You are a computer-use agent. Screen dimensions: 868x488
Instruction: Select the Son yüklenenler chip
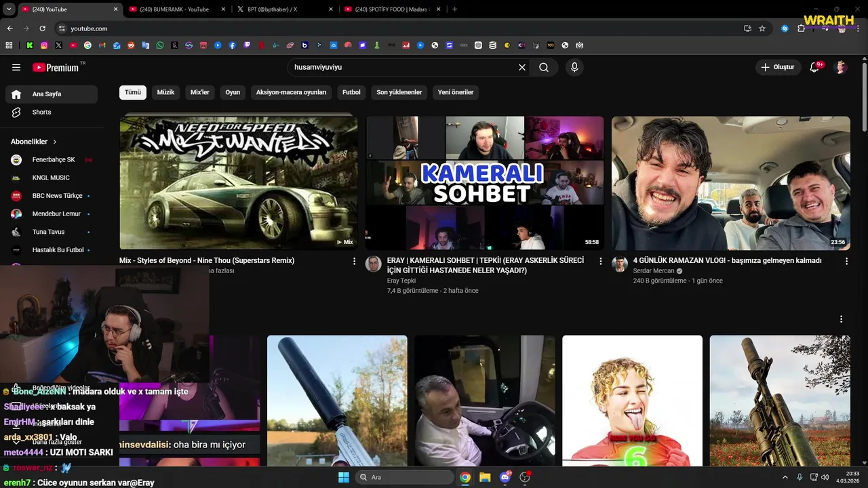(399, 92)
